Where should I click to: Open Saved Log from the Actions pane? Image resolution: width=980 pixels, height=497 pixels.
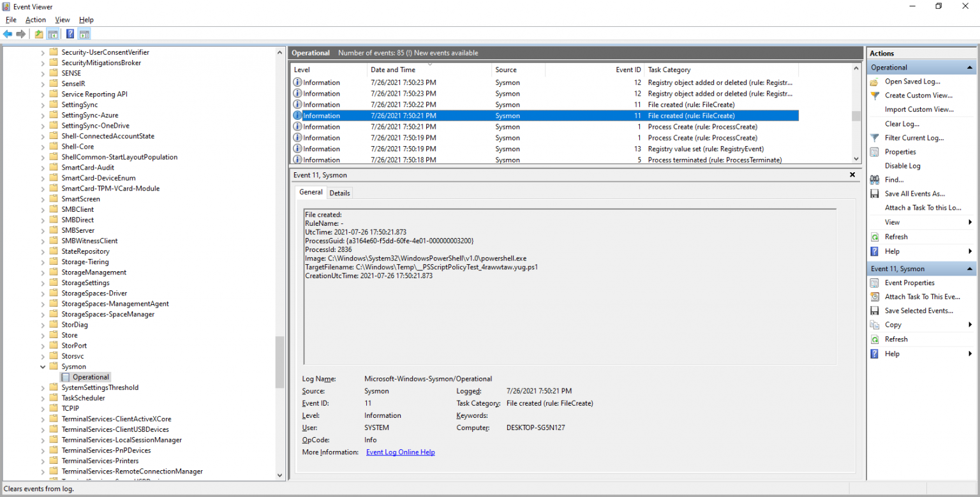pos(912,82)
